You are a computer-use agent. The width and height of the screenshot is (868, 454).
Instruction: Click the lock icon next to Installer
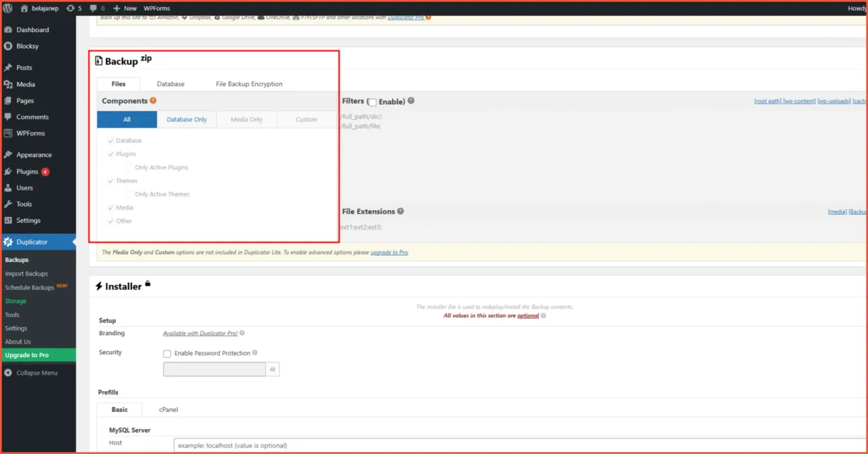pyautogui.click(x=148, y=283)
